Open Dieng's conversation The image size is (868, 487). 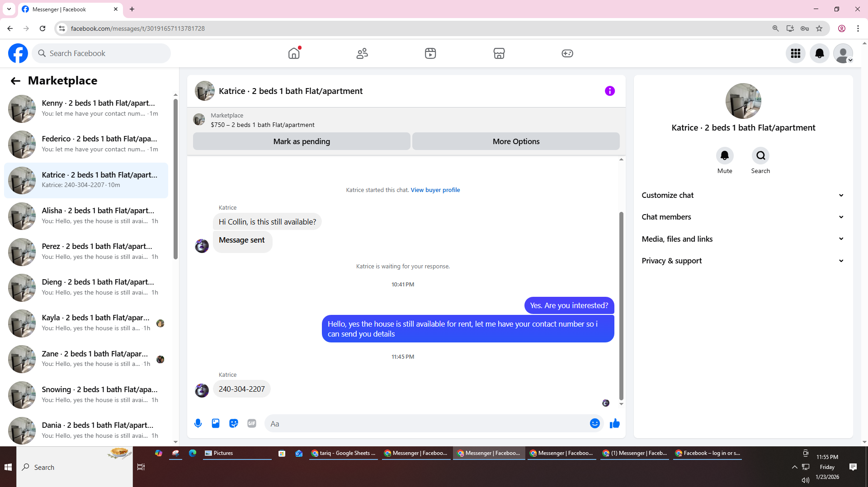click(86, 287)
